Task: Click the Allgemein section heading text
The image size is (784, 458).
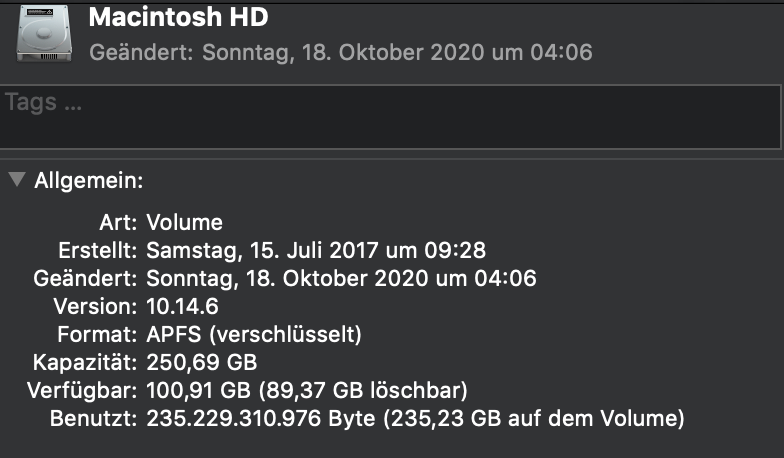Action: 89,181
